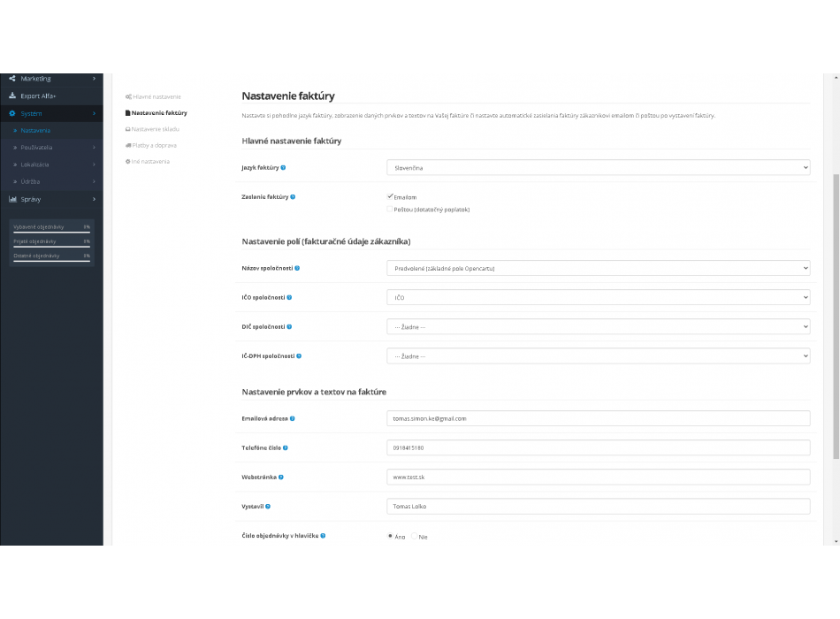Image resolution: width=840 pixels, height=619 pixels.
Task: Click the Systém gear icon in sidebar
Action: coord(11,113)
